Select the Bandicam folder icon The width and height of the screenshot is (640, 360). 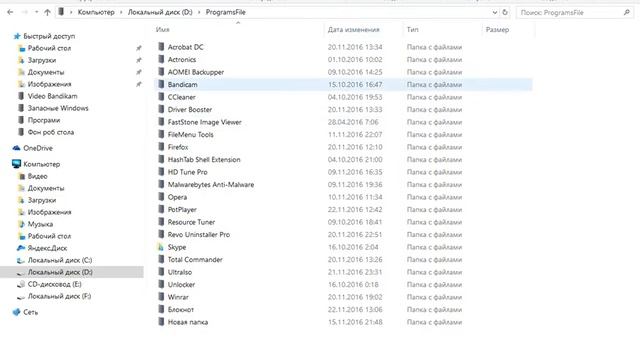coord(161,84)
